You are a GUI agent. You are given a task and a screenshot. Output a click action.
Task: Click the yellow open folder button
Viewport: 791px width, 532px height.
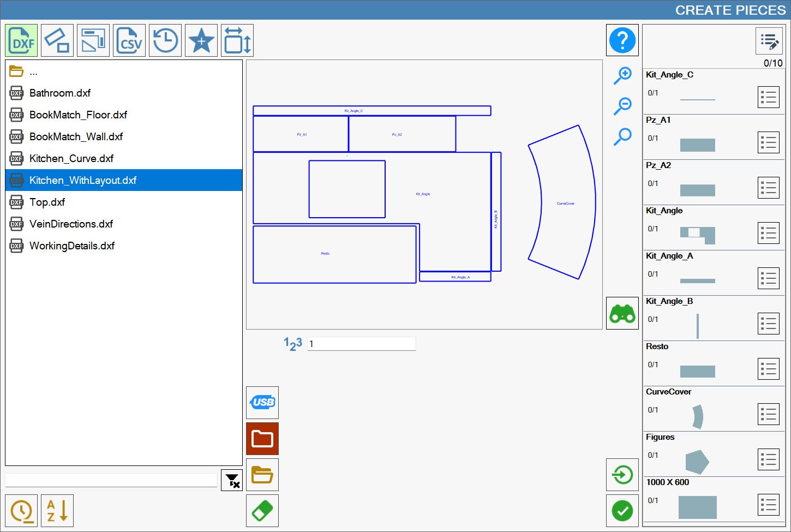coord(262,475)
